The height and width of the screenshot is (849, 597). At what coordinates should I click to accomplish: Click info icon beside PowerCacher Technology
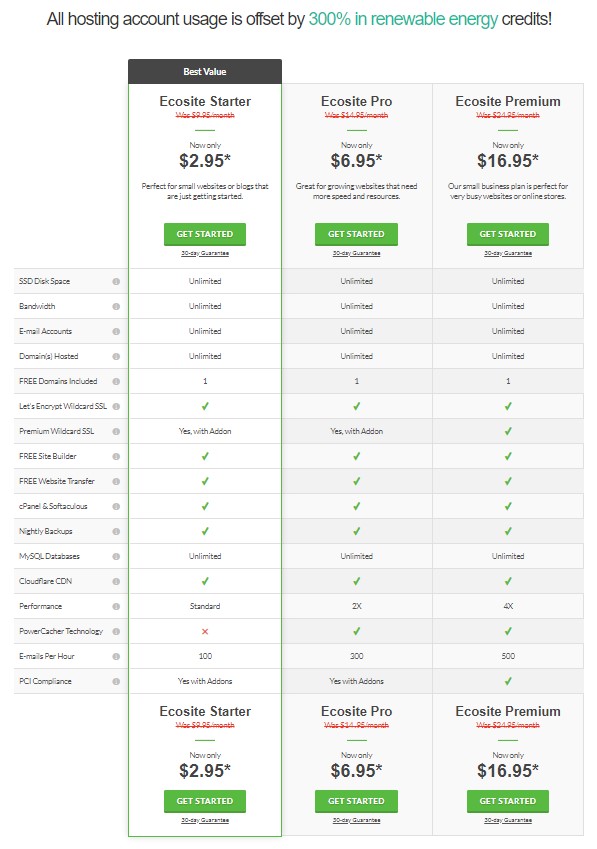point(116,631)
